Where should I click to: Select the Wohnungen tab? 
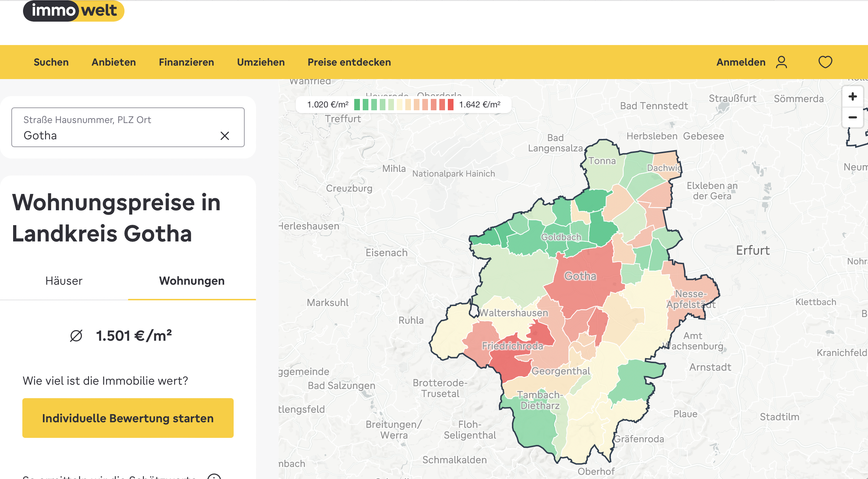point(192,281)
